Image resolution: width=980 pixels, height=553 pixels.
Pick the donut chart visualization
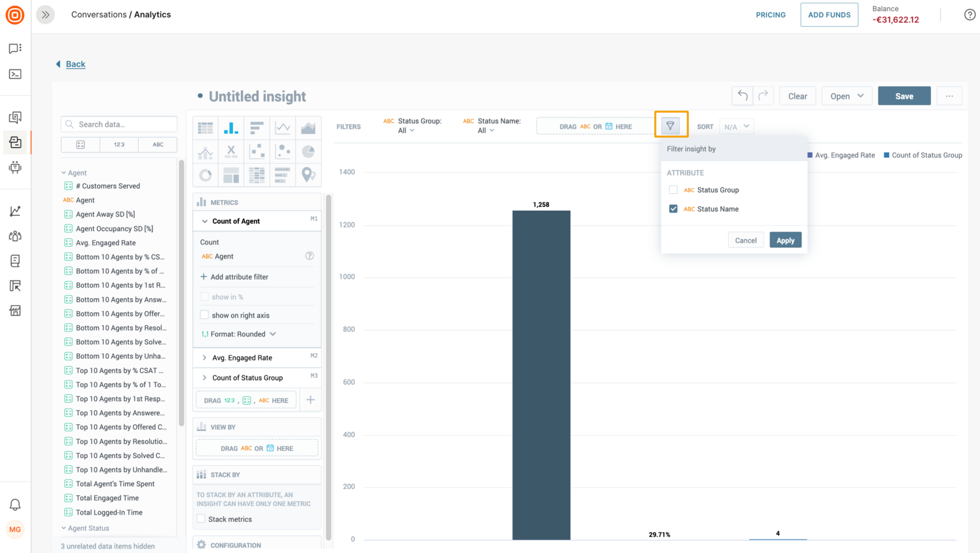[205, 174]
